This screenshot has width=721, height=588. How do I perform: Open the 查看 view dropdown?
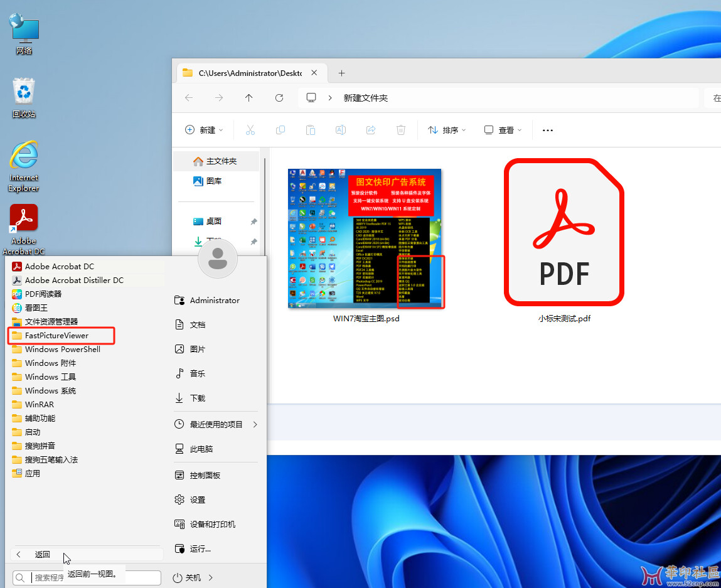click(503, 130)
